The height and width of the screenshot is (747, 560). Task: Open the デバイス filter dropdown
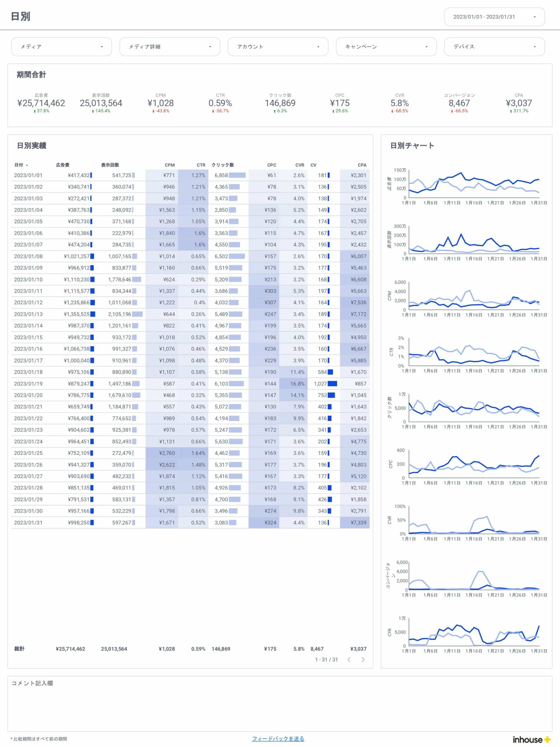click(494, 47)
